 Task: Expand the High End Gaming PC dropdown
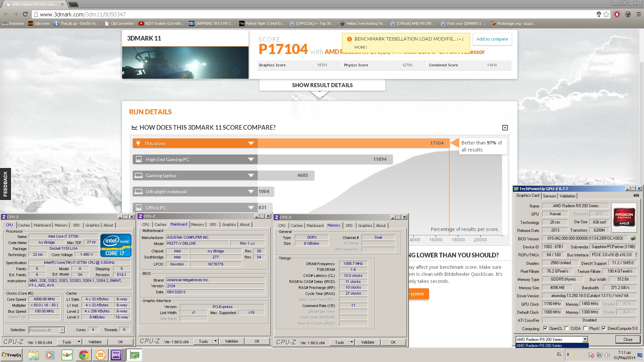[x=251, y=160]
